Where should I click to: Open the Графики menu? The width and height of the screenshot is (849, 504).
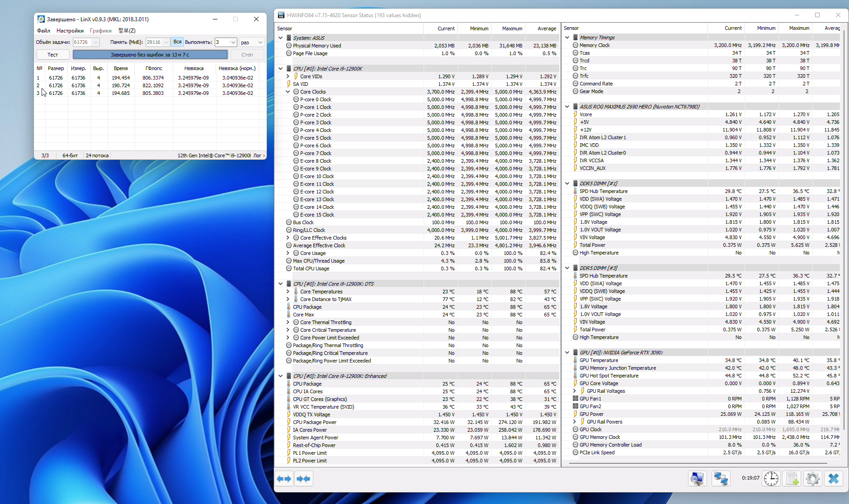[x=101, y=31]
